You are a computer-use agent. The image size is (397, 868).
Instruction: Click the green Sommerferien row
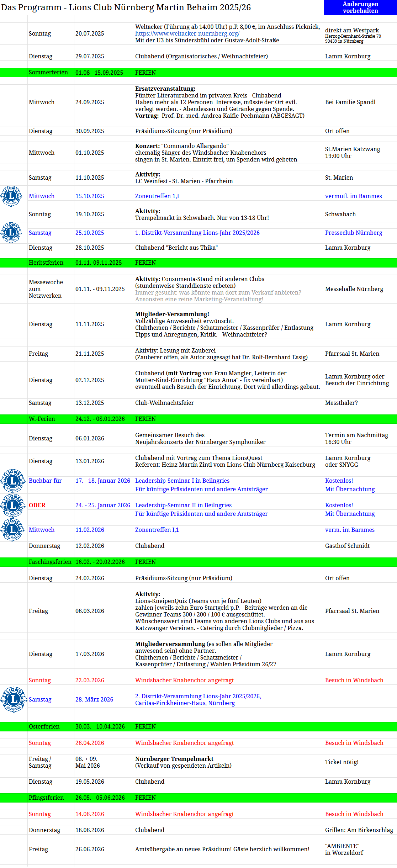pos(198,73)
